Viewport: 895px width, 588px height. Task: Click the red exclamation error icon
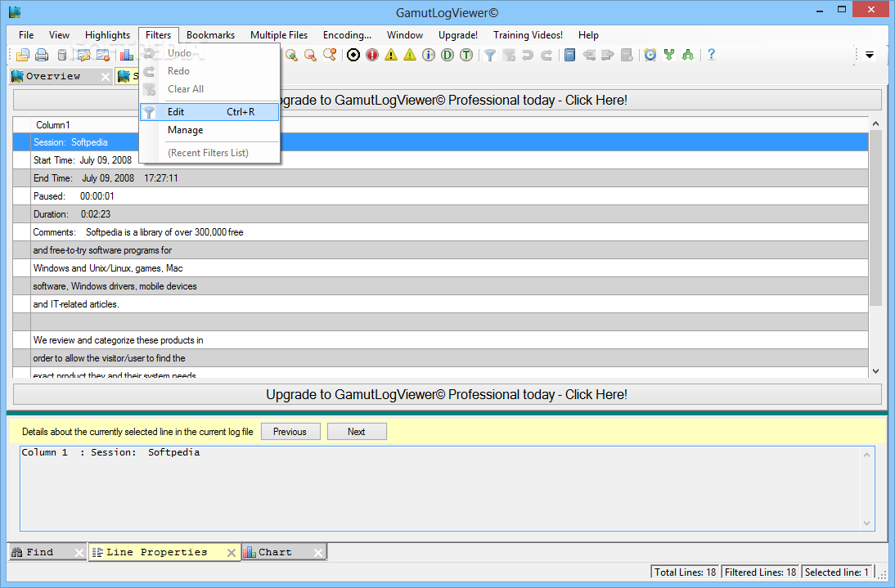[372, 55]
